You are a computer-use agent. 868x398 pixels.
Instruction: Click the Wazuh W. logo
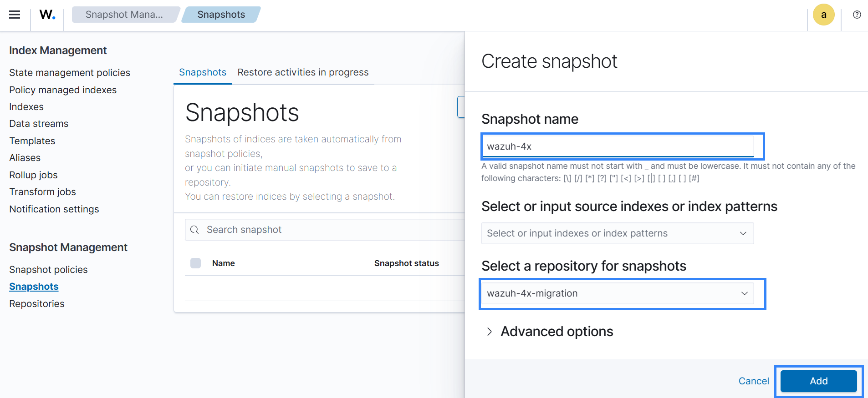click(47, 15)
